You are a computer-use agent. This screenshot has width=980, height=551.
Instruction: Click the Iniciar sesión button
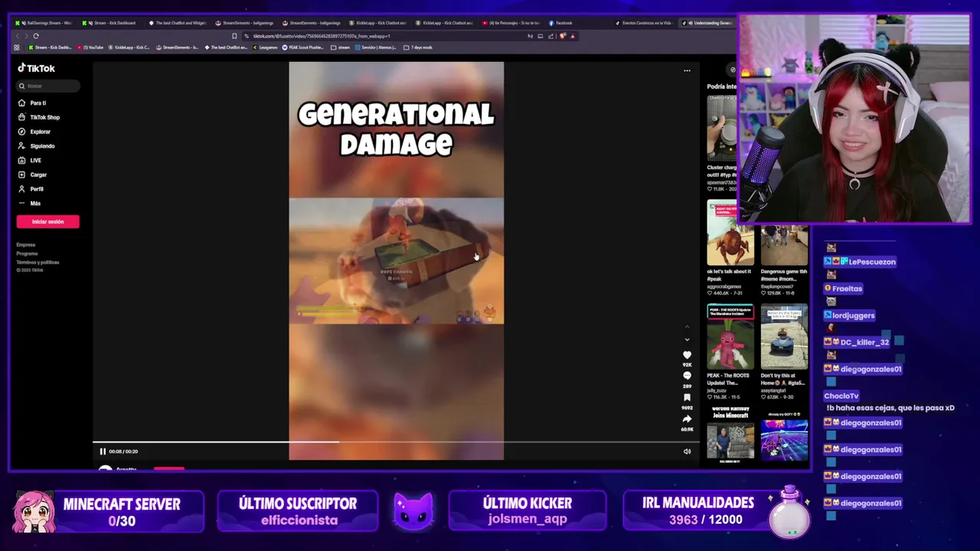click(x=47, y=221)
